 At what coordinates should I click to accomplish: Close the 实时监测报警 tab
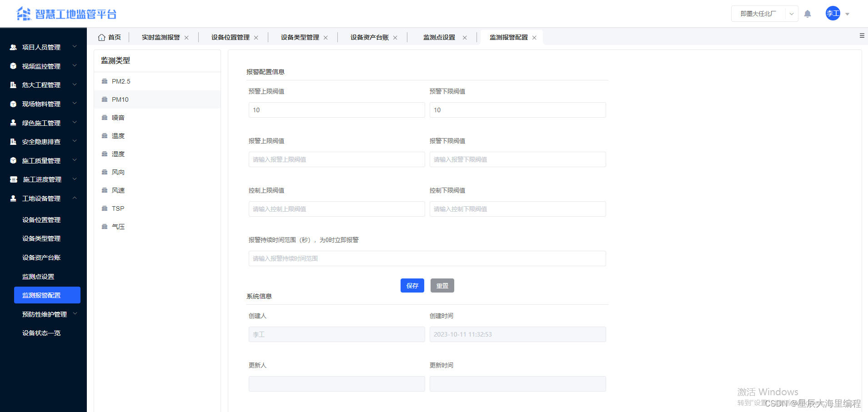pyautogui.click(x=186, y=38)
